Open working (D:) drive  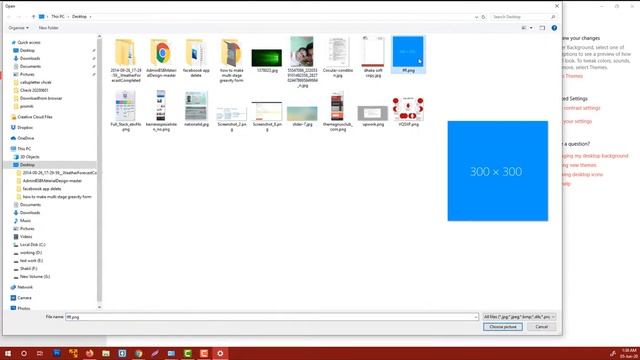pyautogui.click(x=31, y=253)
